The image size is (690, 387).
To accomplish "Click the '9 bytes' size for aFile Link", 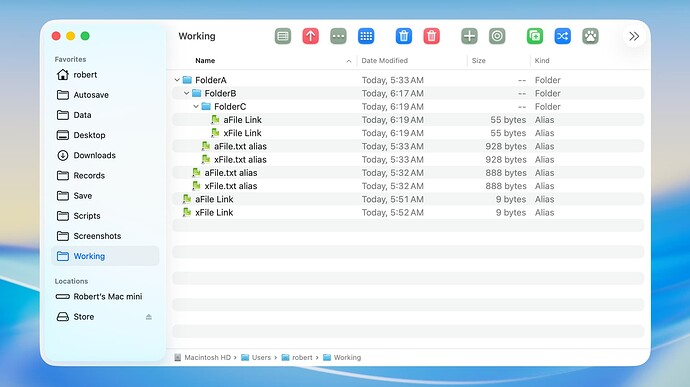I will click(x=510, y=199).
